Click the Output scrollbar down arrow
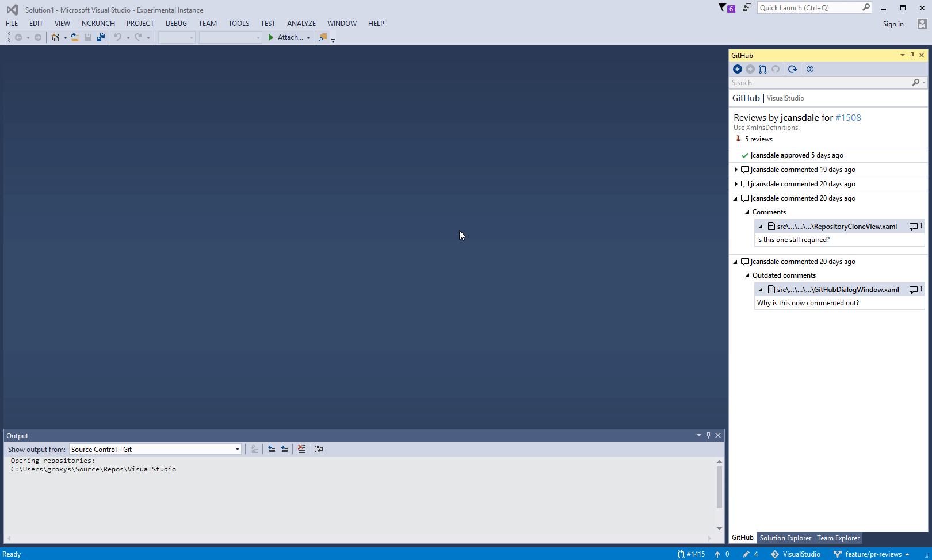This screenshot has height=560, width=932. tap(719, 528)
